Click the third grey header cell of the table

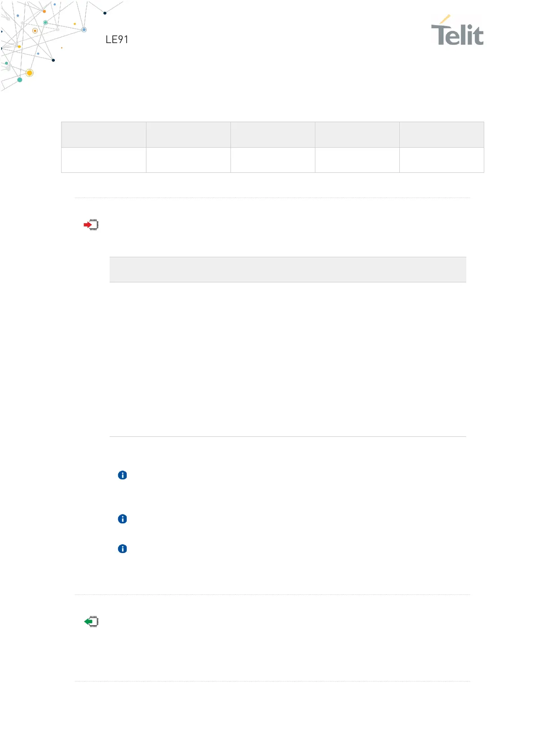(273, 135)
